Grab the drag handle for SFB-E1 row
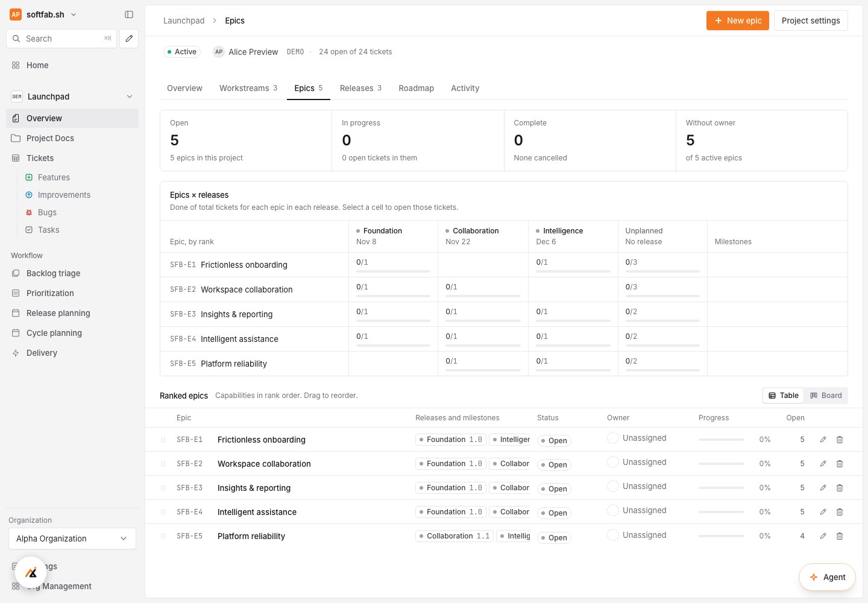 (163, 440)
